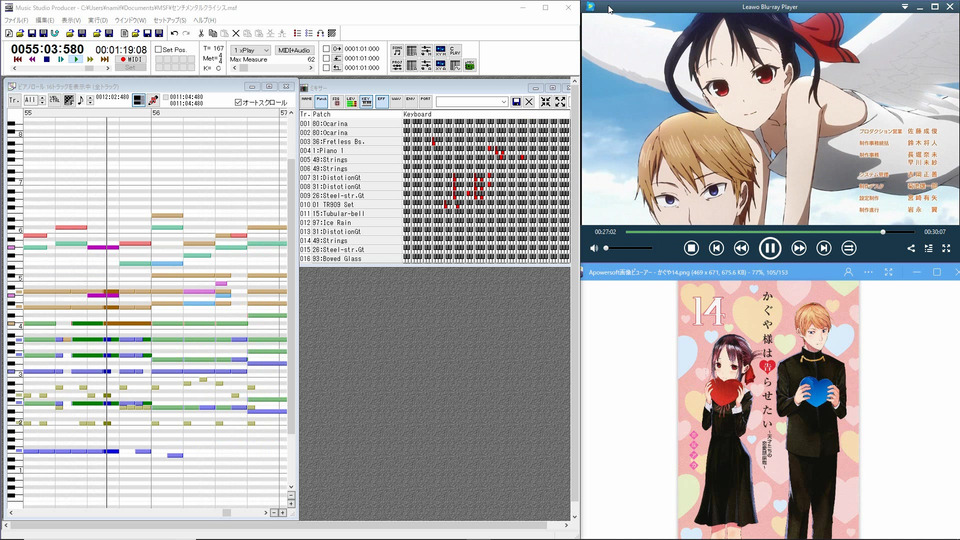The height and width of the screenshot is (540, 960).
Task: Click the C PLAY icon in window panel
Action: (x=455, y=50)
